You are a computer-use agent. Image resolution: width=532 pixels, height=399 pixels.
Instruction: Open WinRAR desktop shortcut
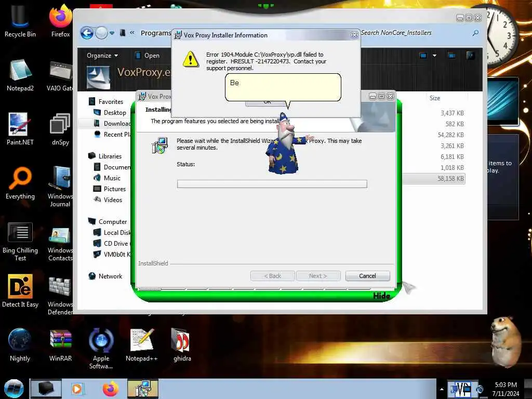point(60,345)
